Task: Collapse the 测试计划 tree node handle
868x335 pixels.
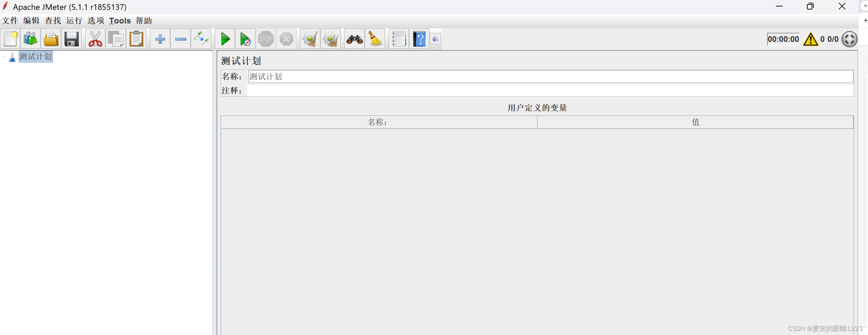Action: 4,57
